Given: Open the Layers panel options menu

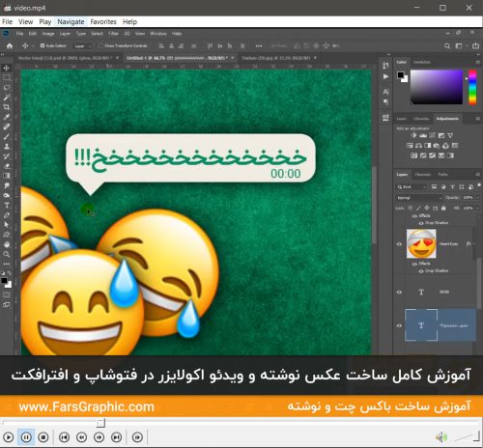Looking at the screenshot, I should pos(478,175).
